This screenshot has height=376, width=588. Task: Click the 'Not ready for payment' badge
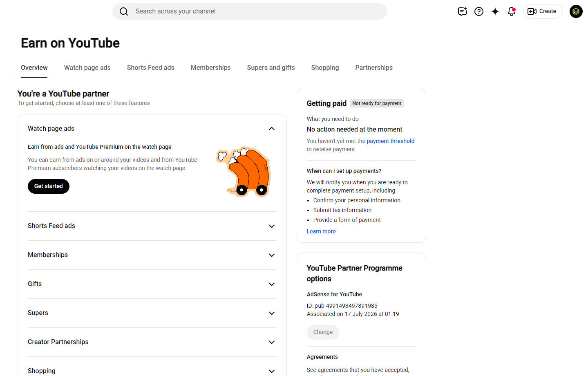(x=377, y=103)
